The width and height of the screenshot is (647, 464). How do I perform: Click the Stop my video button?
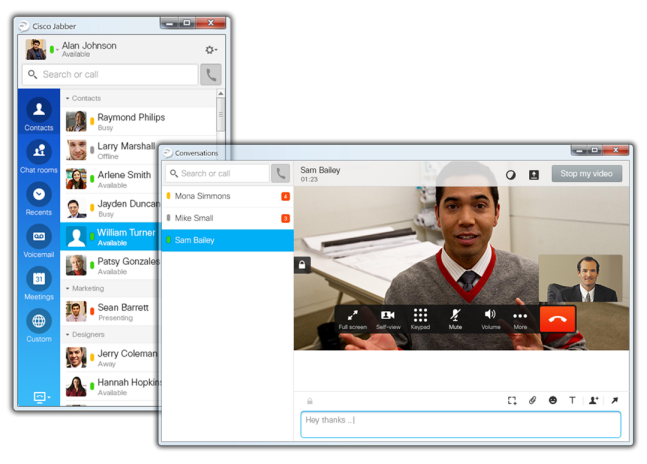(586, 174)
